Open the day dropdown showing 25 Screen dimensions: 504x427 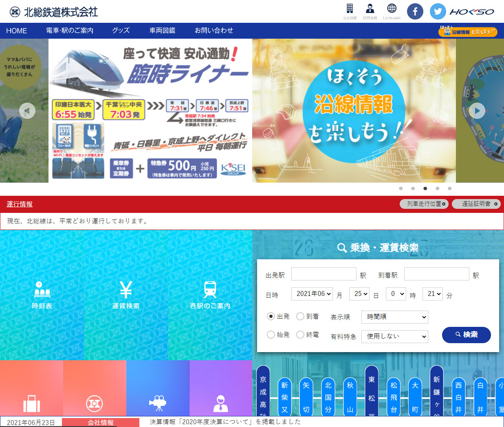pyautogui.click(x=359, y=294)
